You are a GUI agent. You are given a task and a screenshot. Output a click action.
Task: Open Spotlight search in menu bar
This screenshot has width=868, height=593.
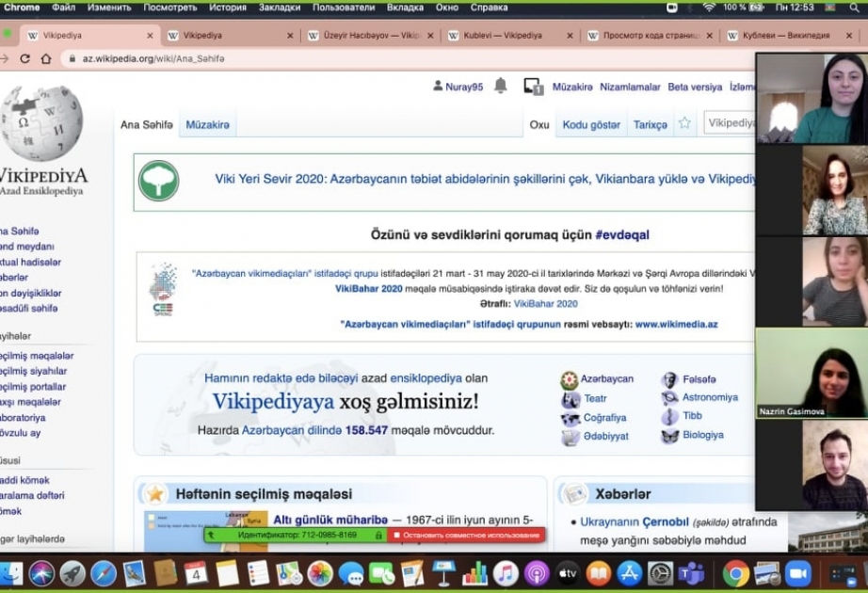click(854, 8)
